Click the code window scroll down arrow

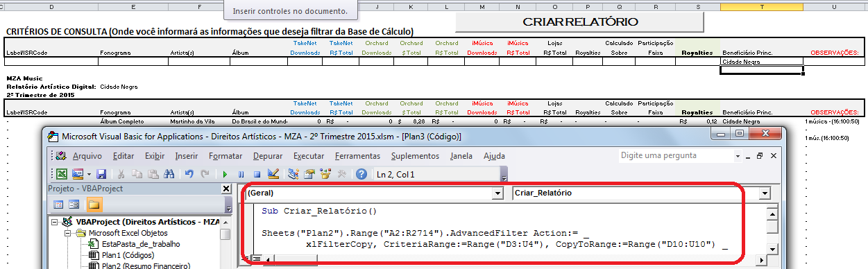tap(772, 249)
